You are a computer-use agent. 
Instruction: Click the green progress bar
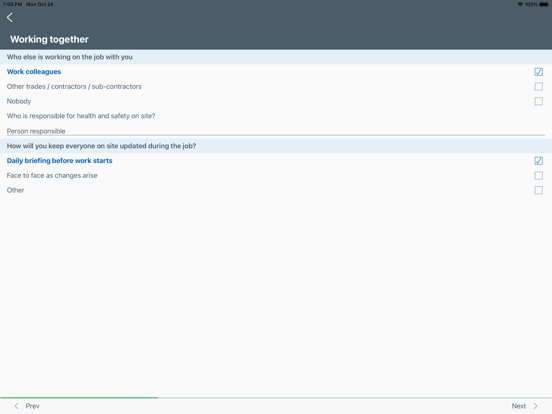(79, 398)
